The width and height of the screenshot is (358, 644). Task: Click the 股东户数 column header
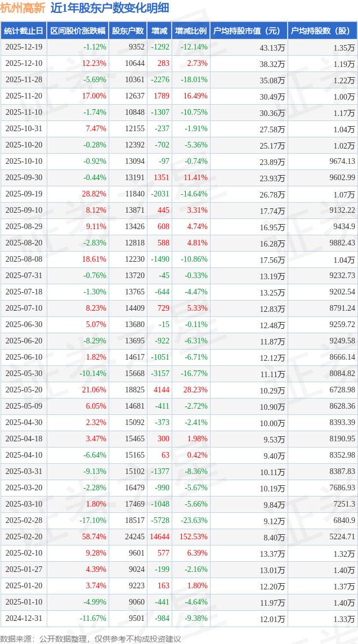[x=128, y=31]
